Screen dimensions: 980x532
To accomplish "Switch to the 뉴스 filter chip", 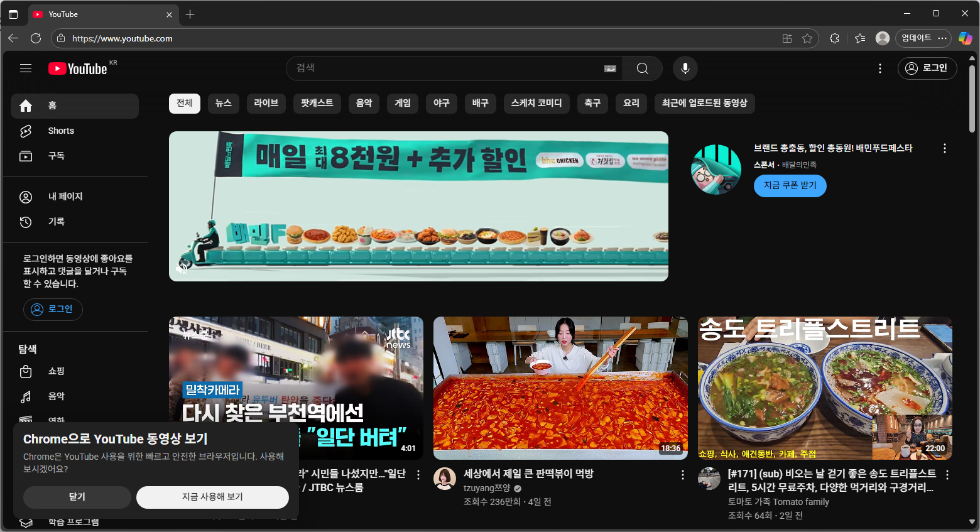I will (223, 104).
